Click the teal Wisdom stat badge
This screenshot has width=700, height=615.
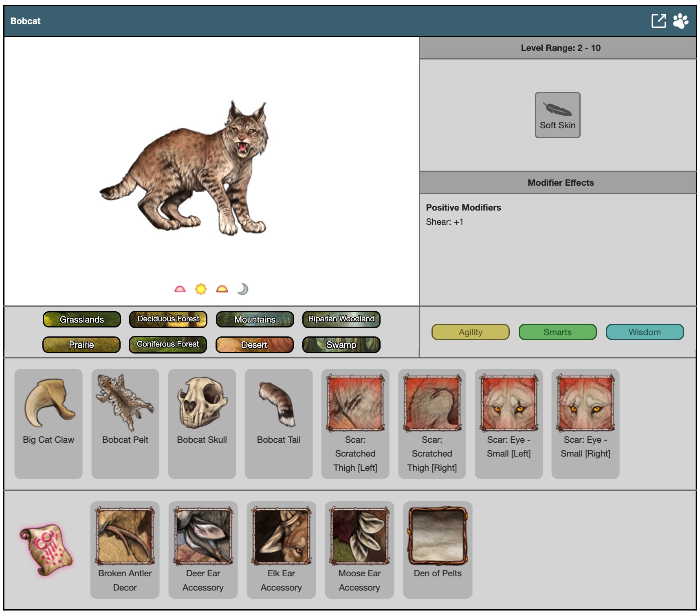click(x=645, y=332)
